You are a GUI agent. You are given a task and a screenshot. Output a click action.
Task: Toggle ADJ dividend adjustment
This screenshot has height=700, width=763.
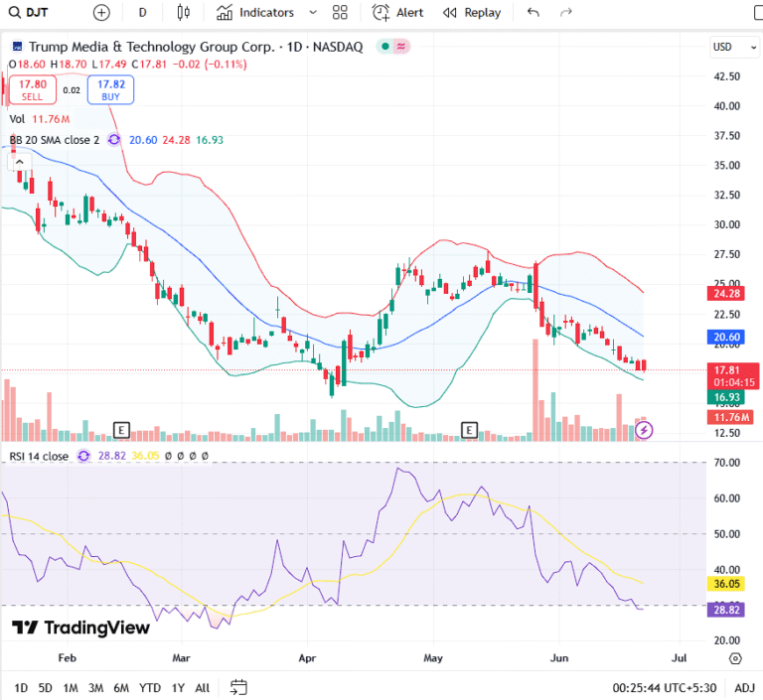point(744,688)
